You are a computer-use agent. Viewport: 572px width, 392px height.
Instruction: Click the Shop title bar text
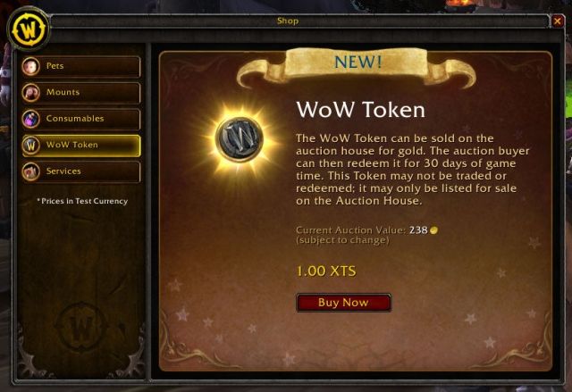coord(288,21)
